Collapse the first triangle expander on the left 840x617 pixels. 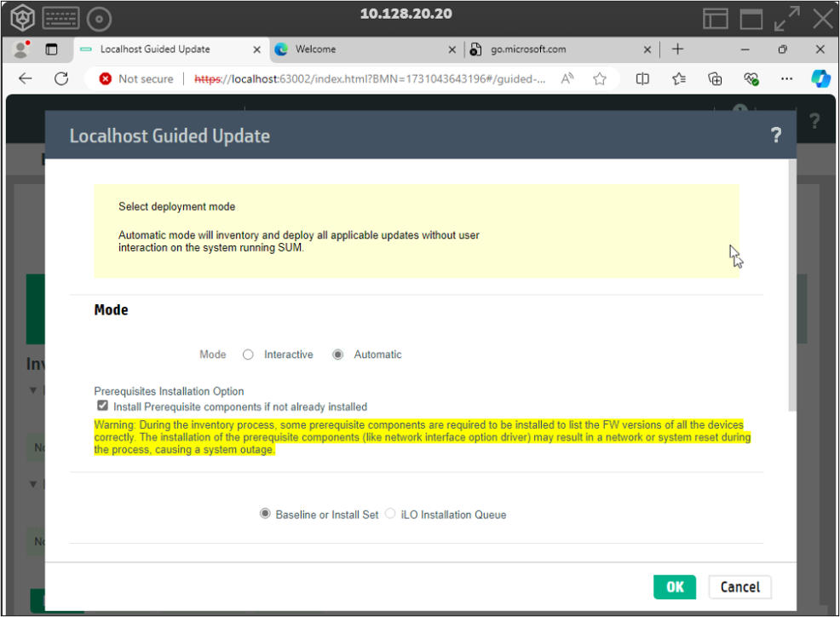tap(32, 390)
